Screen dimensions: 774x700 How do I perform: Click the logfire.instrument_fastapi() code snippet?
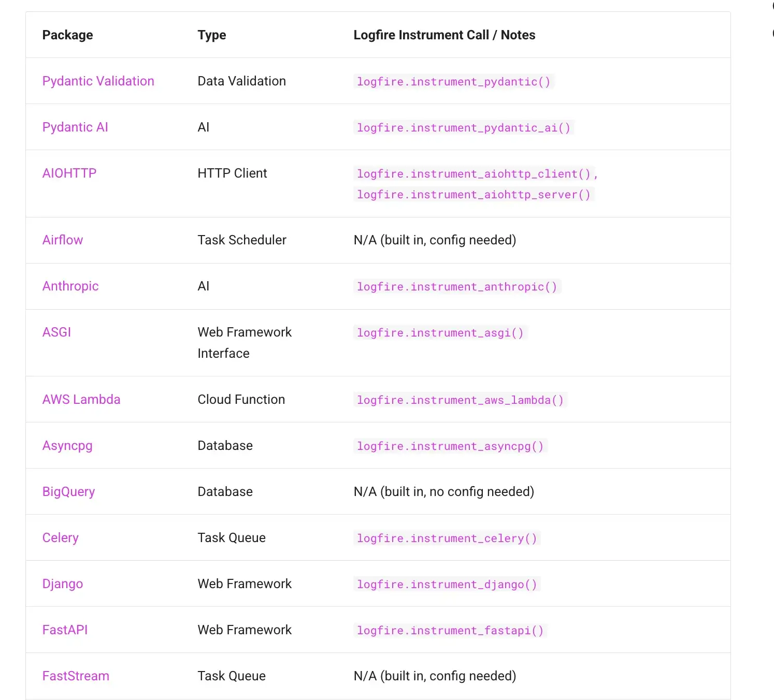click(x=450, y=631)
